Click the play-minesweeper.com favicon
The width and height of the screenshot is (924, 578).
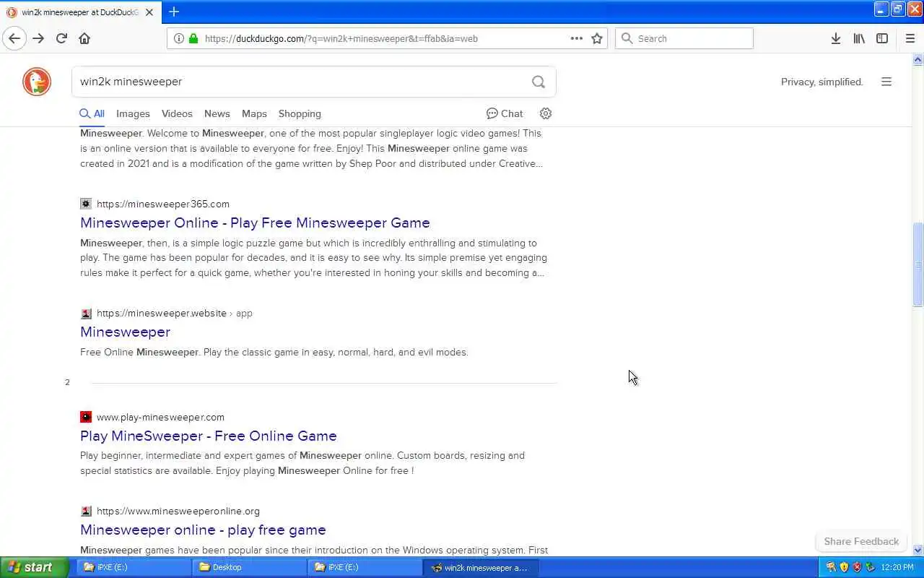coord(86,417)
